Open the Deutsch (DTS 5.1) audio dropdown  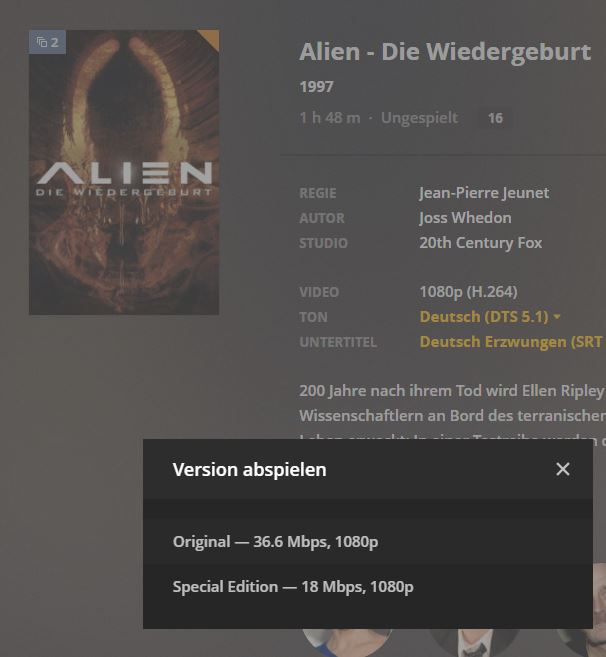[484, 317]
